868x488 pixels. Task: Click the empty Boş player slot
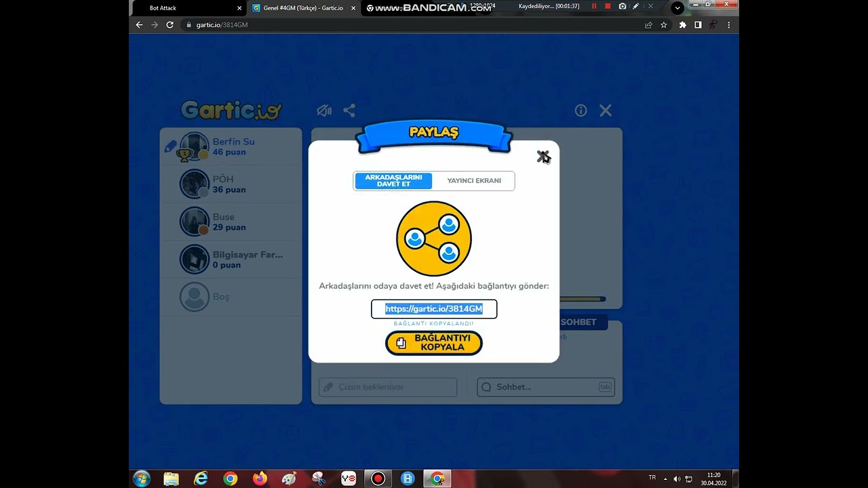coord(231,297)
